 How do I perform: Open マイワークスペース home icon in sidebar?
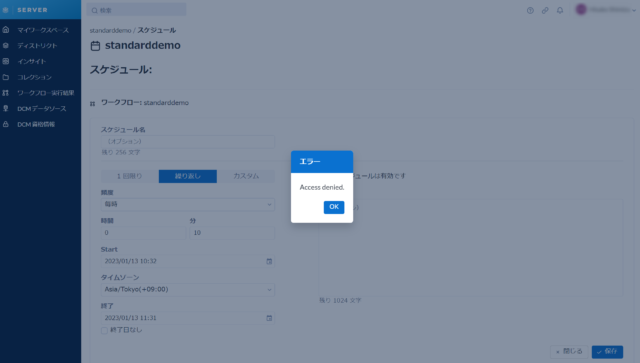(6, 30)
